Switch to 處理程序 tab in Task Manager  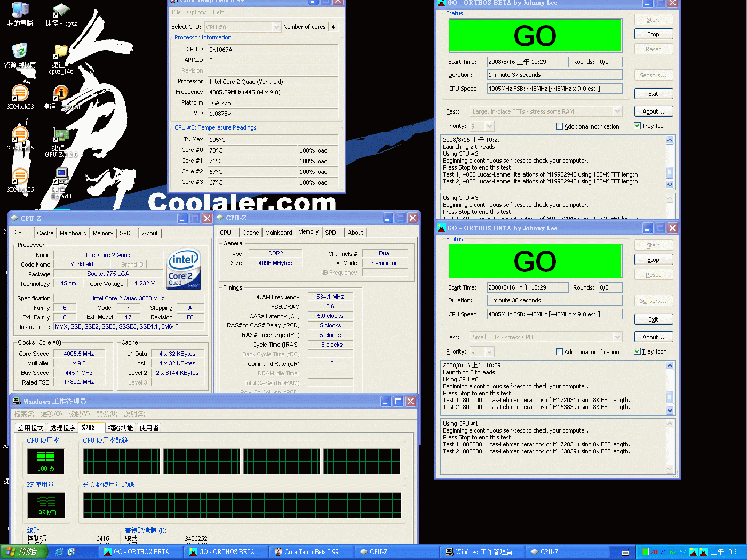point(62,428)
